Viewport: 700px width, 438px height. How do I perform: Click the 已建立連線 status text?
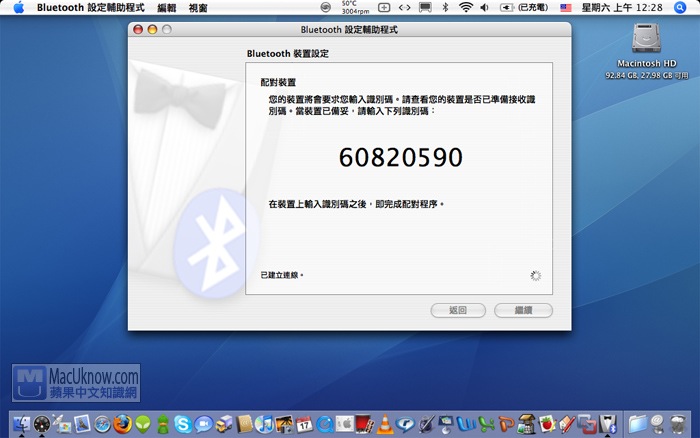(282, 275)
